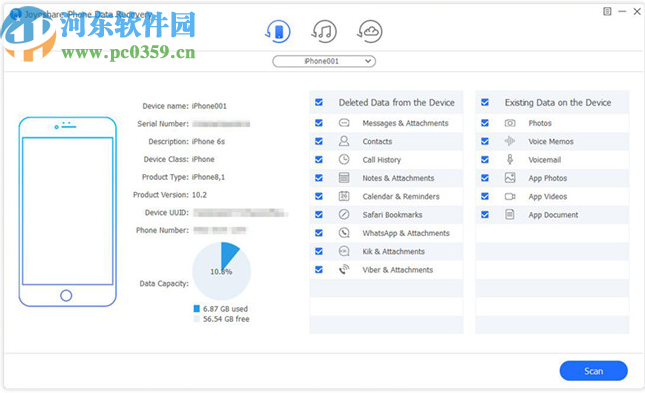
Task: Uncheck the Voice Memos checkbox
Action: point(485,141)
